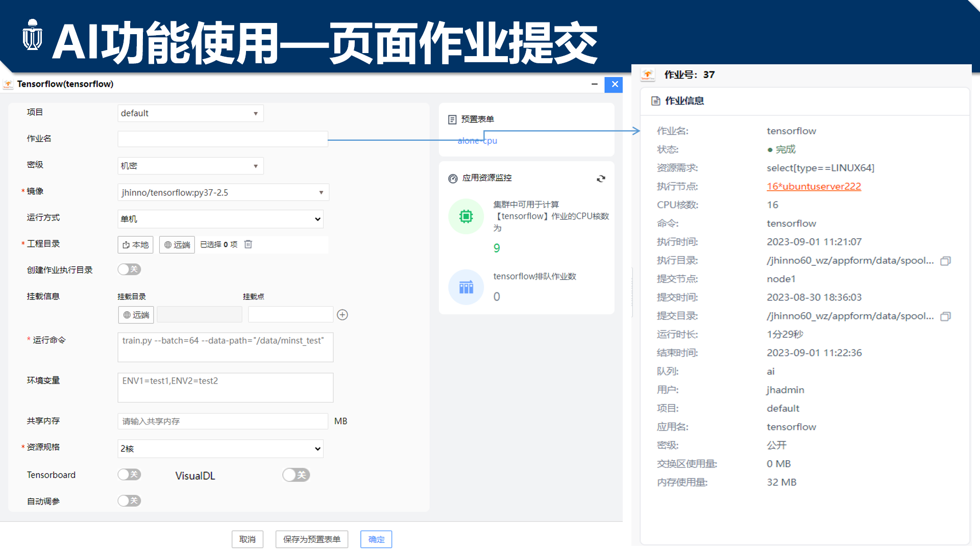Close the Tensorflow dialog
The width and height of the screenshot is (980, 551).
[x=614, y=85]
